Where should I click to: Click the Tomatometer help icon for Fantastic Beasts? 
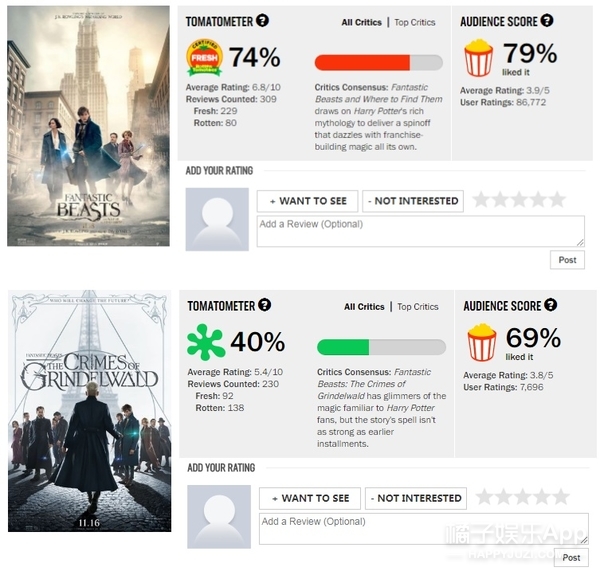tap(262, 20)
